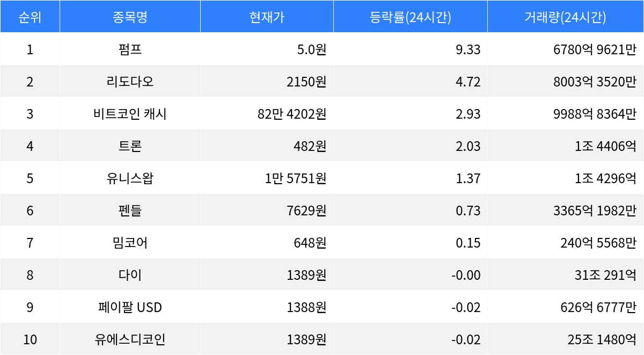This screenshot has height=355, width=644.
Task: Click the 9.33 change rate cell
Action: (468, 49)
